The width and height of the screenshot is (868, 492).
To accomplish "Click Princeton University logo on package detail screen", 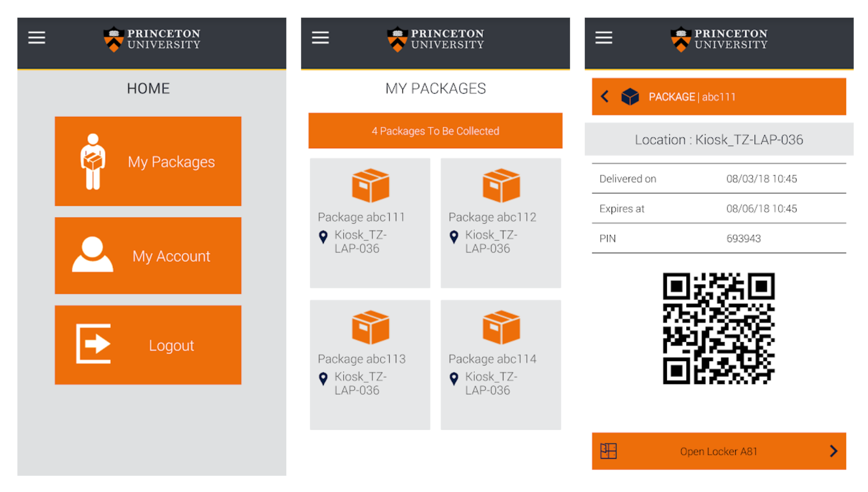I will (719, 39).
